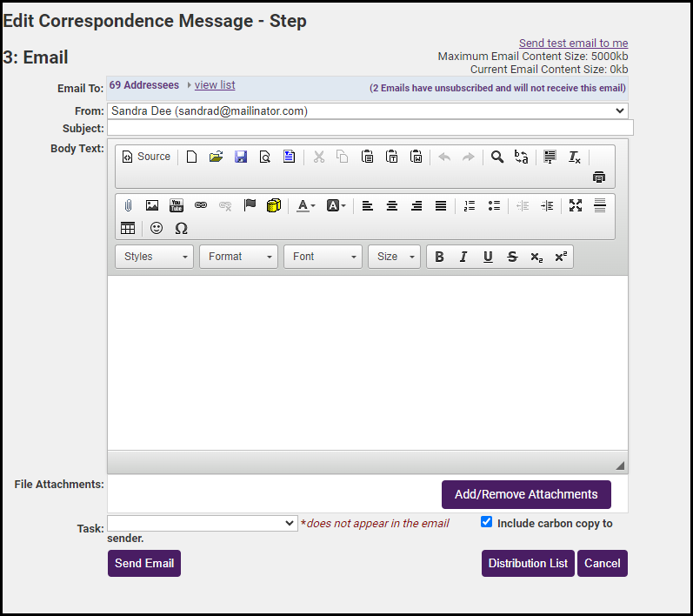Viewport: 693px width, 616px height.
Task: Insert a table with the table icon
Action: tap(128, 228)
